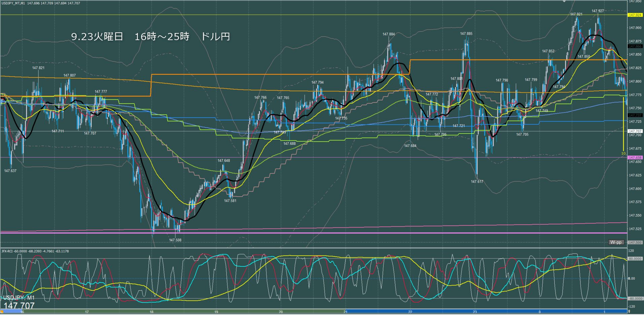This screenshot has width=644, height=315.
Task: Select the black 147.866 price tag
Action: [635, 46]
